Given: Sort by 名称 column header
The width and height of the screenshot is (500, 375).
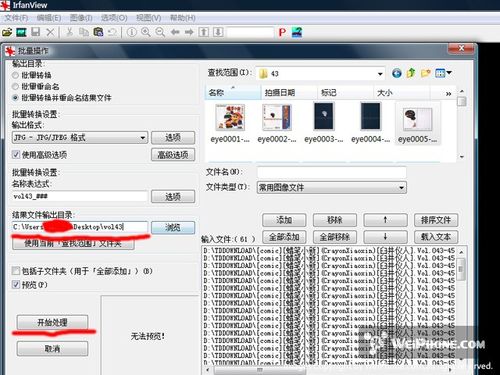Looking at the screenshot, I should (x=233, y=93).
